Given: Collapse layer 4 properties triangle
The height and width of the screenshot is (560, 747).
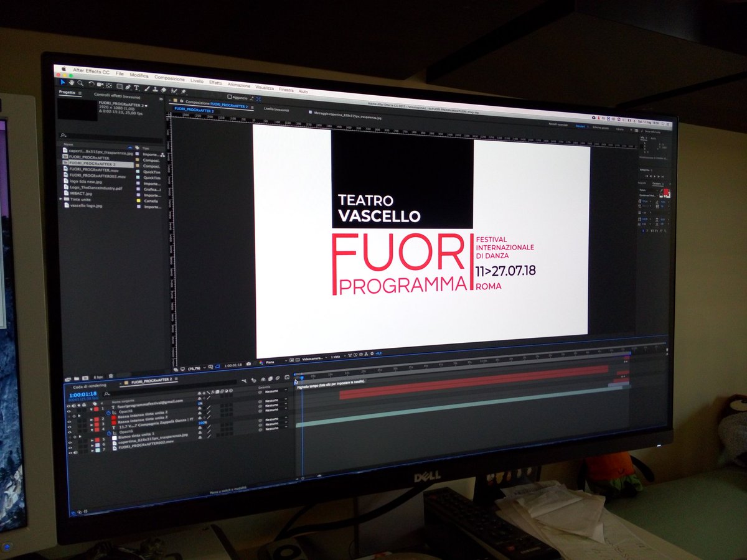Looking at the screenshot, I should coord(92,430).
